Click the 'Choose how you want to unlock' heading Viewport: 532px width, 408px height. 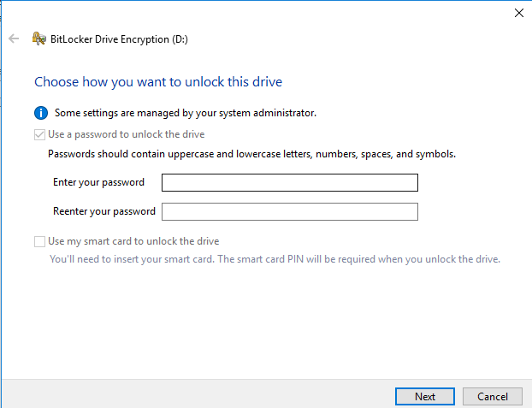tap(158, 82)
